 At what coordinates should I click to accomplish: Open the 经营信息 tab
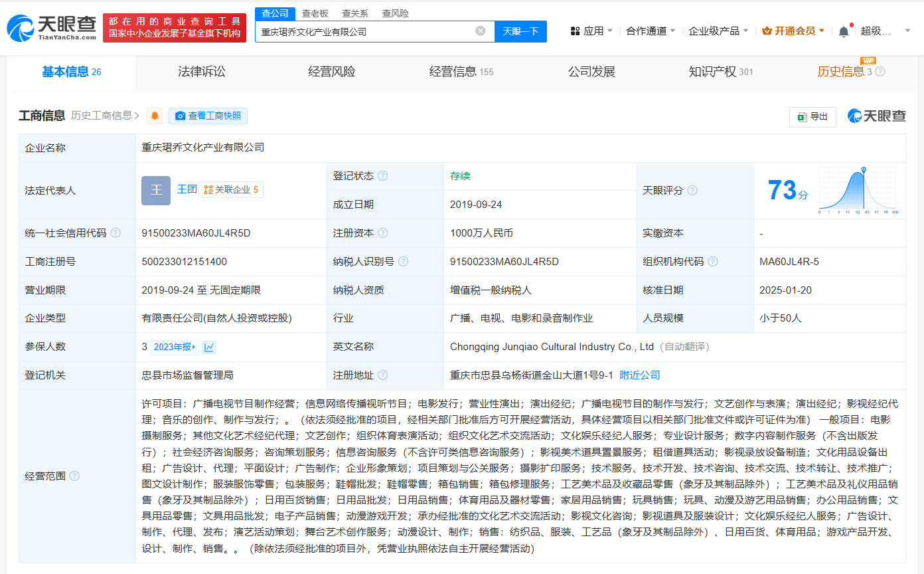coord(461,72)
